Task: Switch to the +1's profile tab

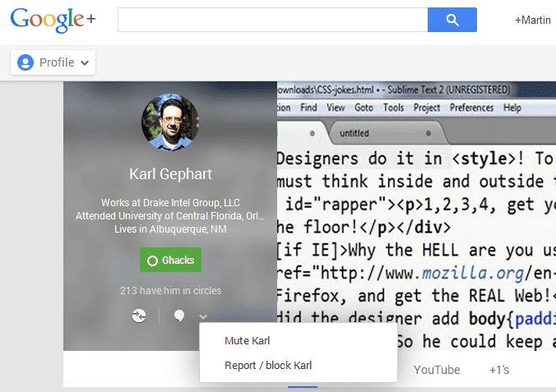Action: coord(499,370)
